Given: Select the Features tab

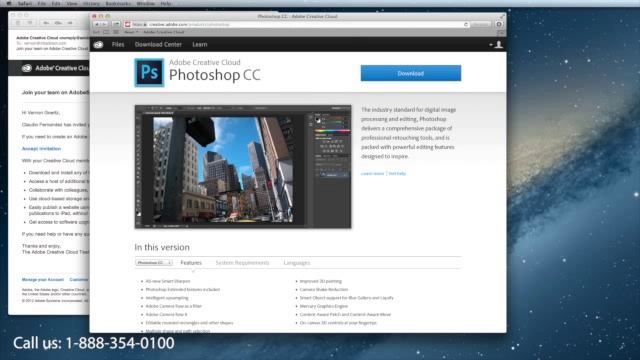Looking at the screenshot, I should (x=191, y=263).
